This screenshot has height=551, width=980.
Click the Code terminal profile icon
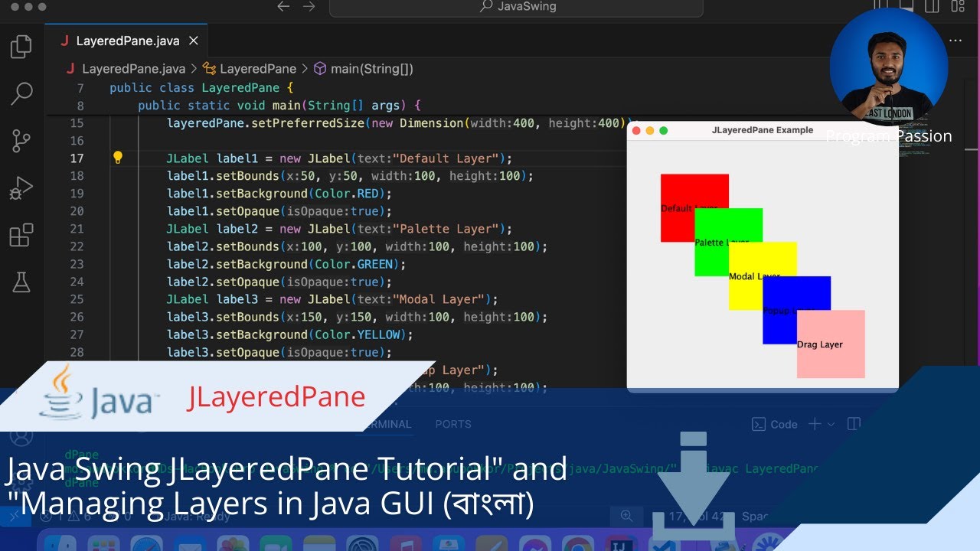coord(759,424)
